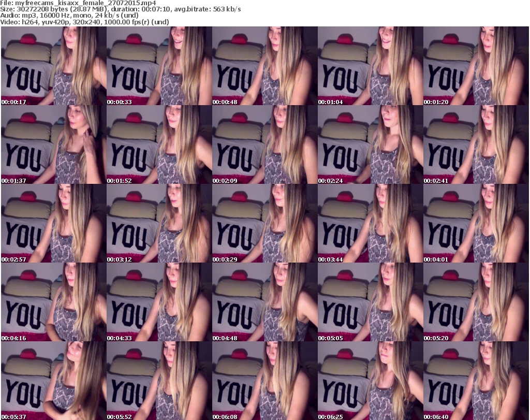The height and width of the screenshot is (420, 530).
Task: Click the thumbnail frame at 00:06:40
Action: [476, 381]
